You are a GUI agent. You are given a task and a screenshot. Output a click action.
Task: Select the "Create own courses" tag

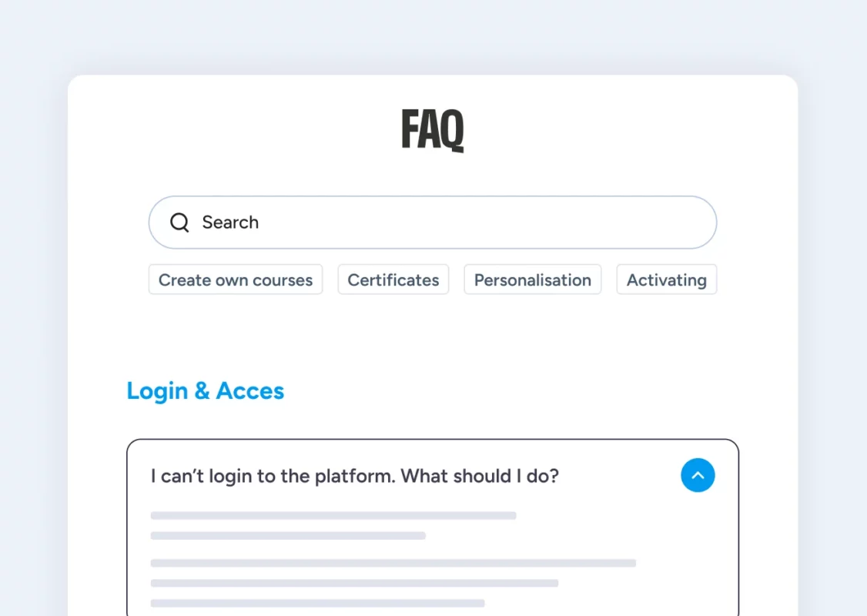[236, 280]
